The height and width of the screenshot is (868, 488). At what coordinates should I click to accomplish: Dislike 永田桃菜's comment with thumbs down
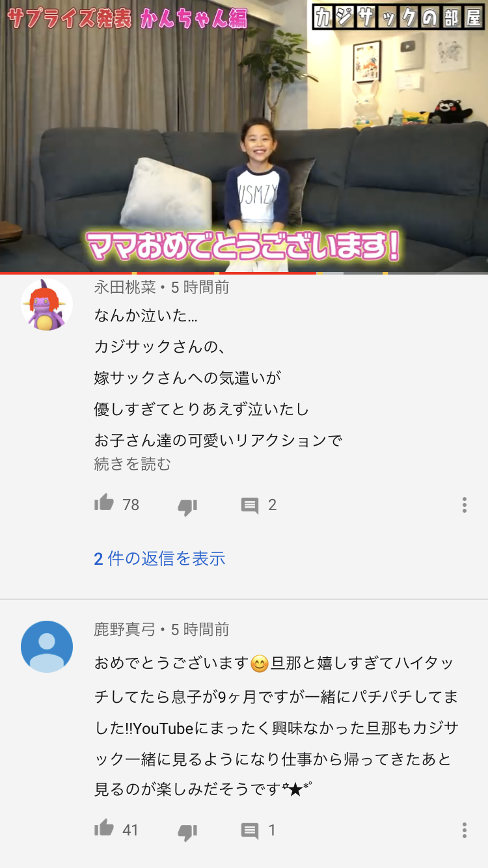[x=187, y=506]
